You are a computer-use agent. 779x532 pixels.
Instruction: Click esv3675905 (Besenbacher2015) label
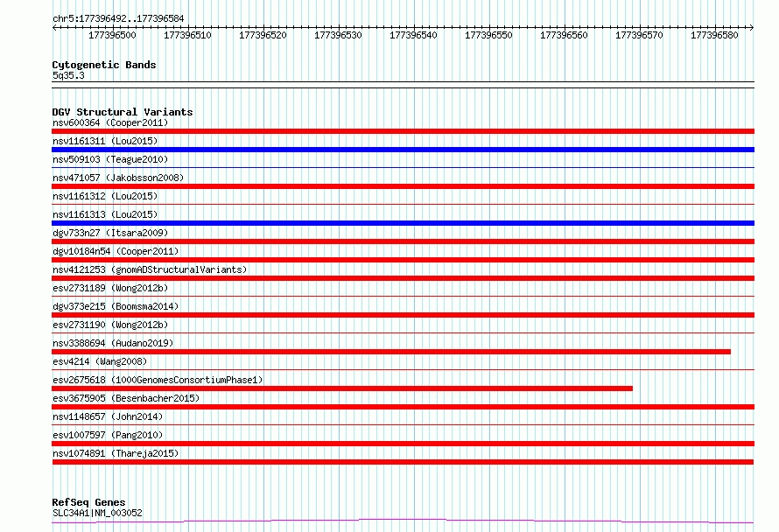pyautogui.click(x=126, y=398)
